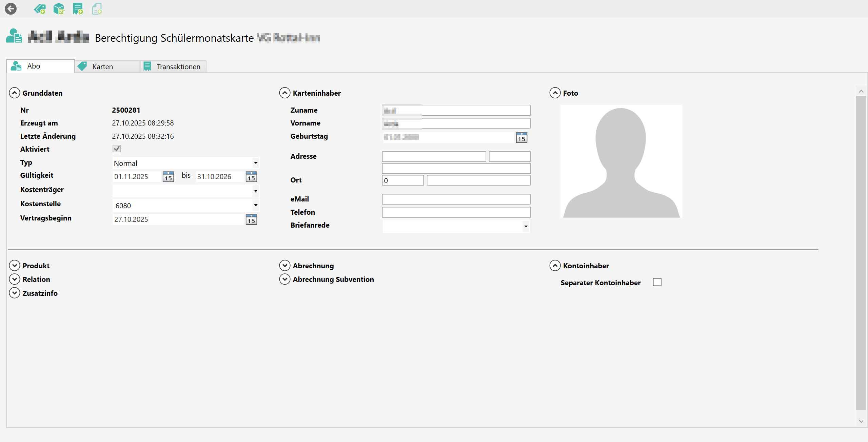Click the placeholder photo thumbnail
The image size is (868, 442).
click(x=621, y=161)
